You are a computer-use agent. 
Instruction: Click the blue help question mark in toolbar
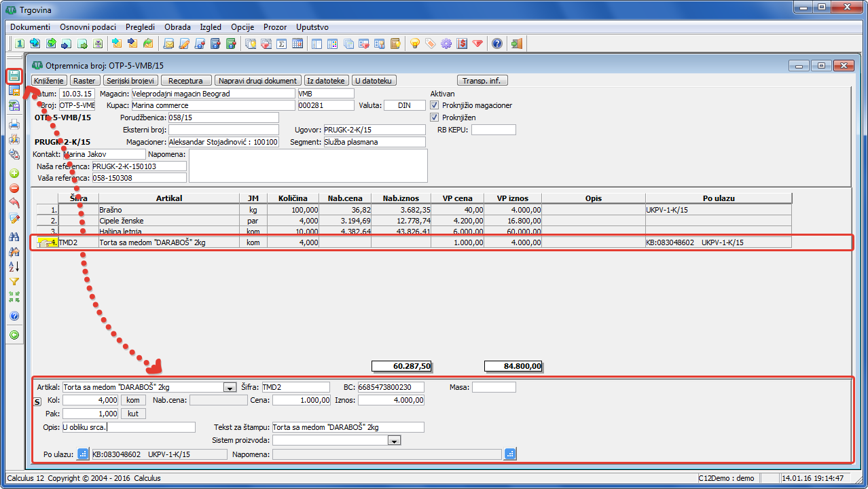pyautogui.click(x=497, y=44)
